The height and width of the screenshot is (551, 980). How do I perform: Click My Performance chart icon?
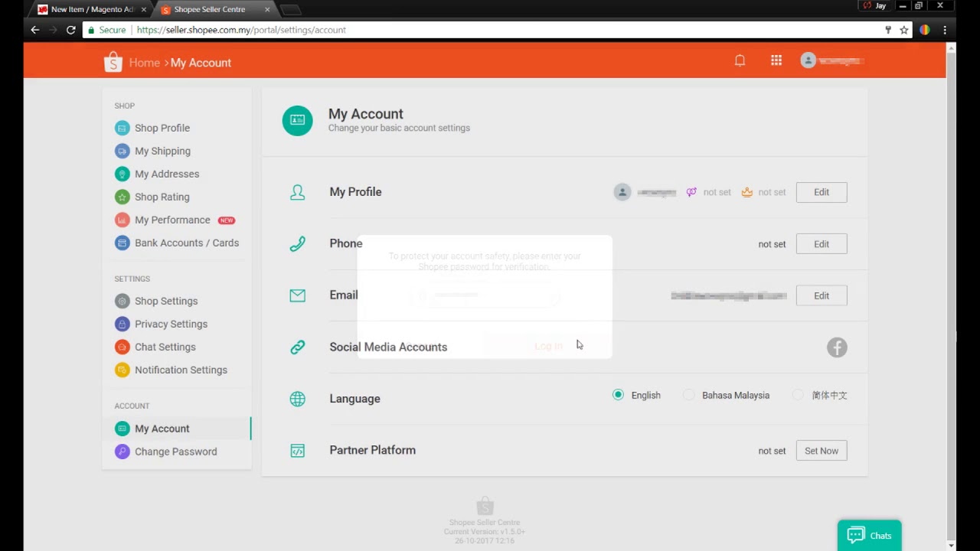tap(122, 220)
